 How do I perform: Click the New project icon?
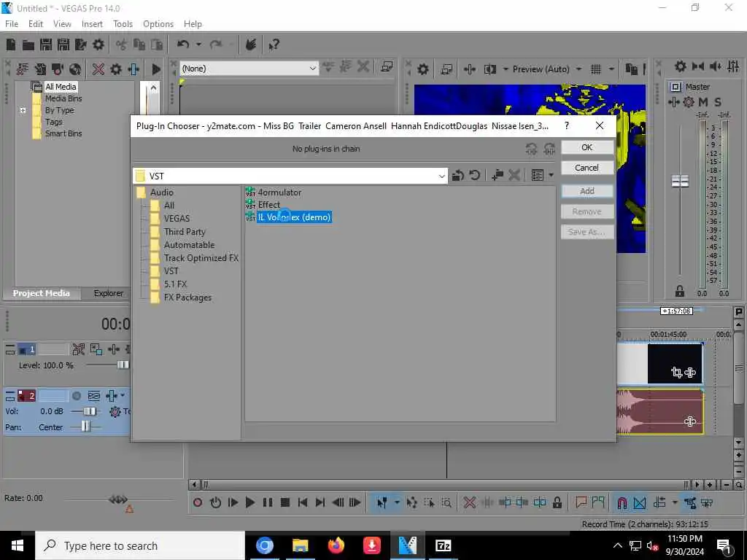(10, 44)
